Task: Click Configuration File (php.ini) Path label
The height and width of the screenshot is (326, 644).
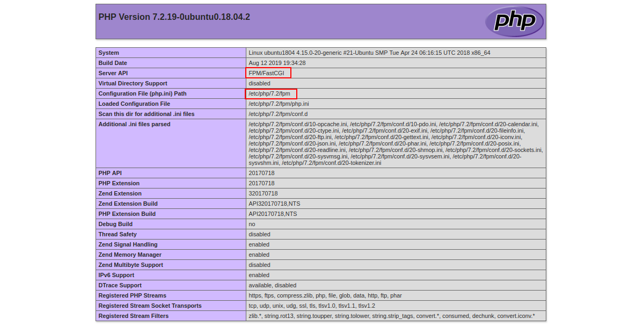Action: click(x=142, y=93)
